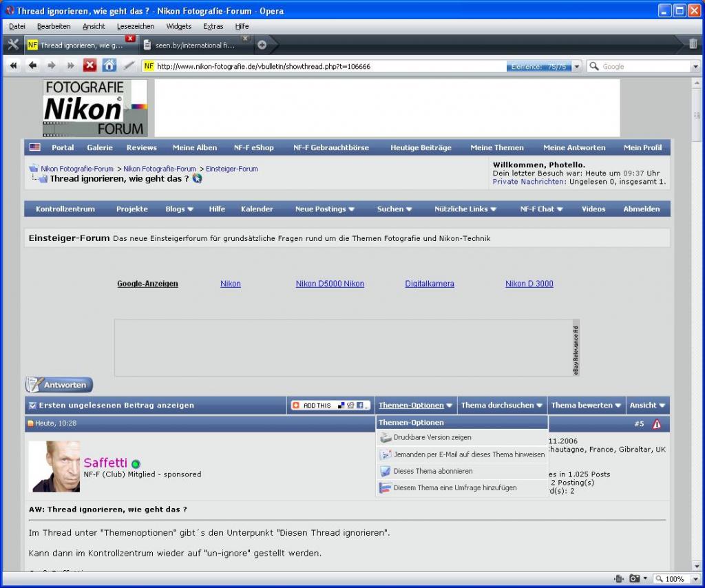
Task: Select 'Diesem Thema eine Umfrage hinzufügen'
Action: click(x=462, y=487)
